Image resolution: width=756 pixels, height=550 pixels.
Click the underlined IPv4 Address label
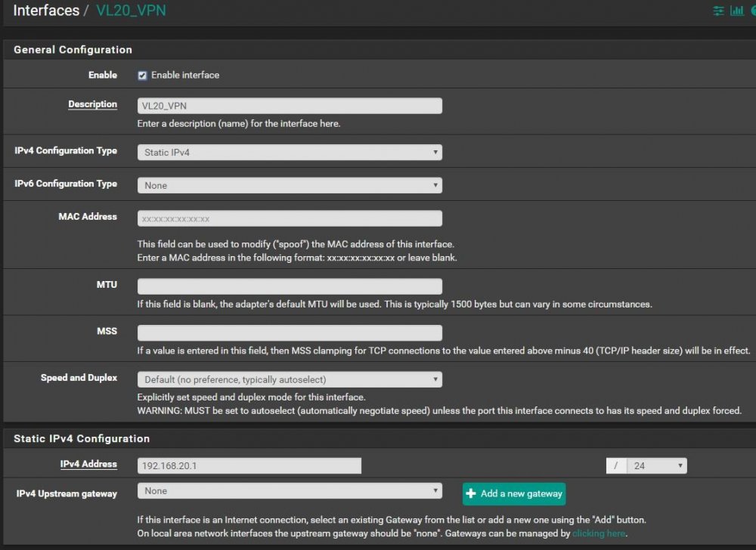tap(88, 464)
